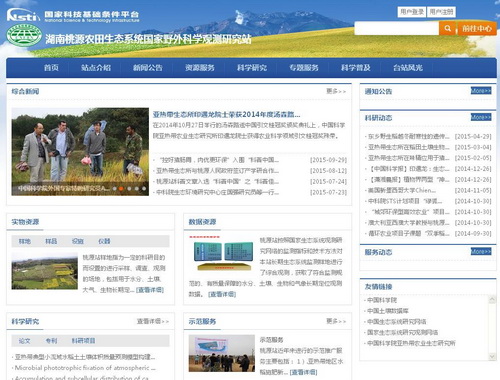Click 更多>> in 示范服务 section
500x380 pixels.
(x=336, y=321)
